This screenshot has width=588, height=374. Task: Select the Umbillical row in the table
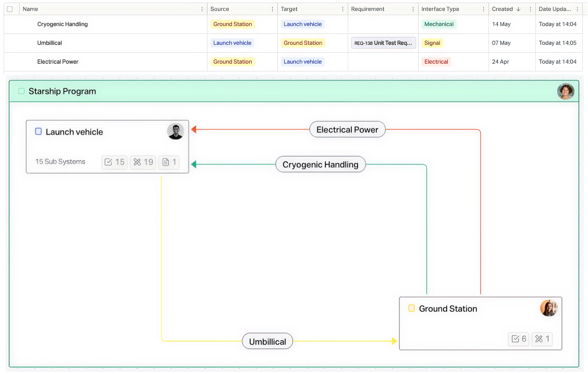point(50,43)
